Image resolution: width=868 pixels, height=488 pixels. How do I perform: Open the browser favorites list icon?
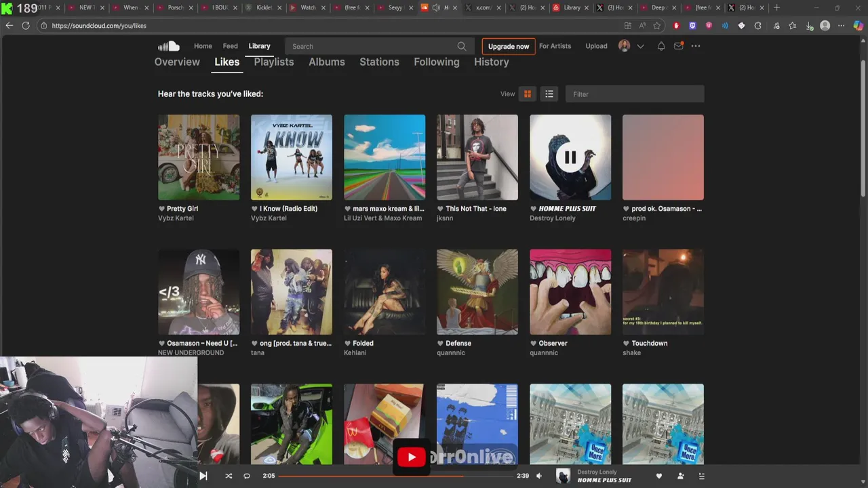click(793, 26)
